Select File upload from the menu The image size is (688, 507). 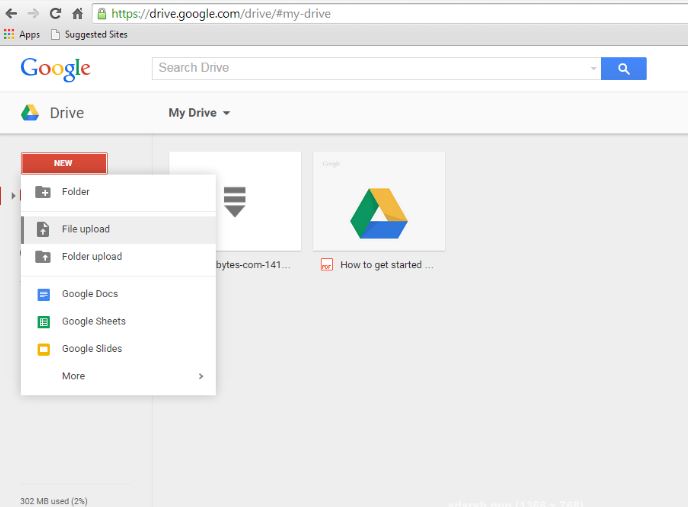click(x=86, y=229)
